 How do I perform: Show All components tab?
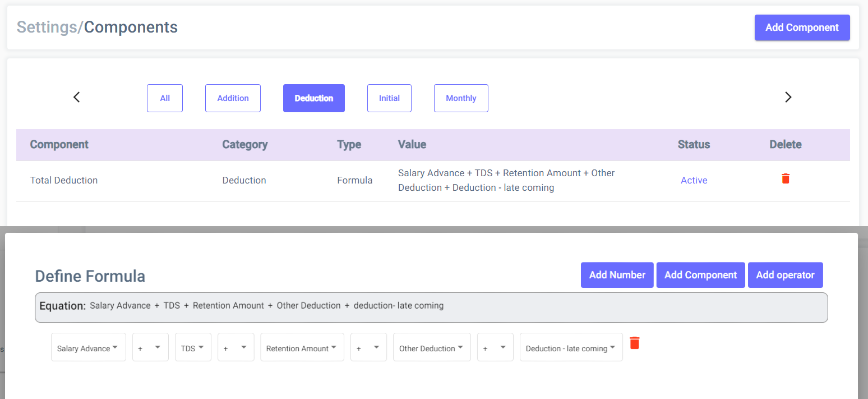coord(165,98)
